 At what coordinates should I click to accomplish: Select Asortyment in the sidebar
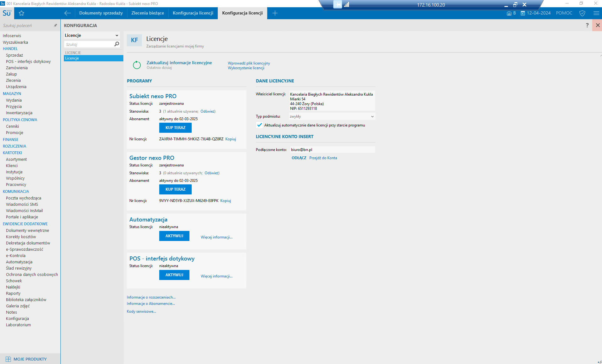click(x=16, y=160)
